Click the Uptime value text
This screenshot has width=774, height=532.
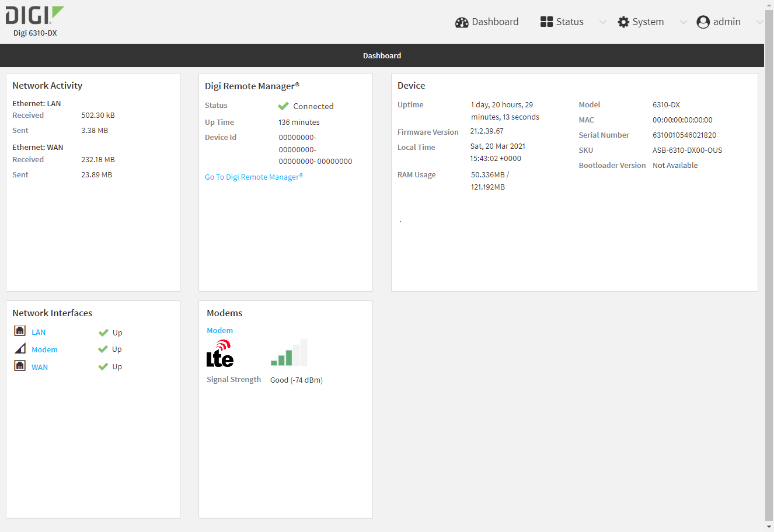[505, 111]
